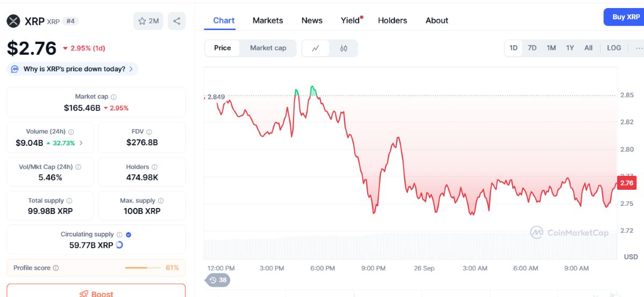Open chart more options ellipsis
The height and width of the screenshot is (297, 644).
coord(639,48)
